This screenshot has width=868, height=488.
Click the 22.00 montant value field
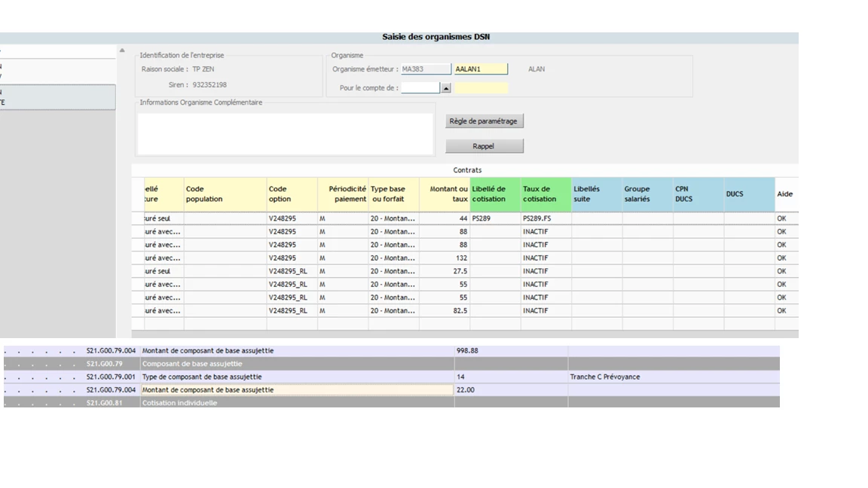(510, 390)
